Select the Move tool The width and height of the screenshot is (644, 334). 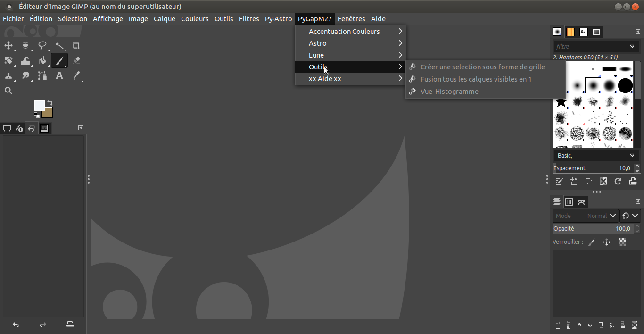(8, 46)
